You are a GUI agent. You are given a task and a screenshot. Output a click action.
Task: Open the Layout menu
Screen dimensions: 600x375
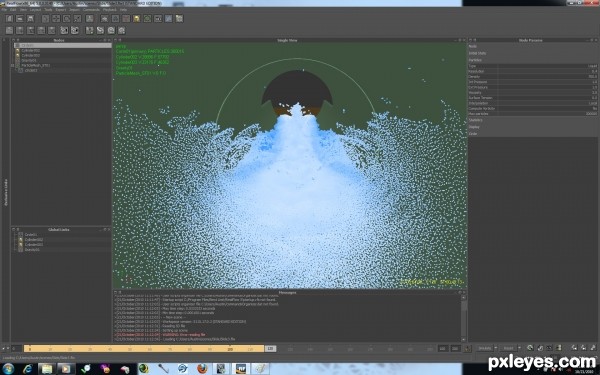pyautogui.click(x=35, y=10)
